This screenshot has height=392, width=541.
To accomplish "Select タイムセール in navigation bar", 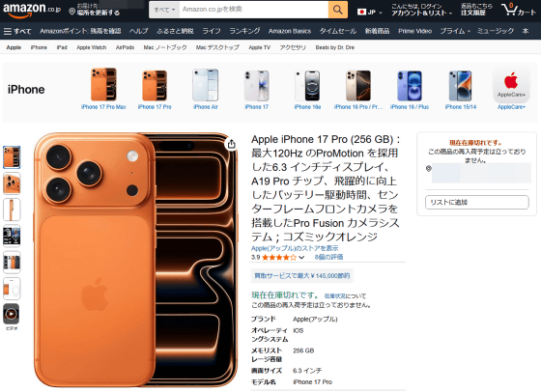I will (x=338, y=31).
